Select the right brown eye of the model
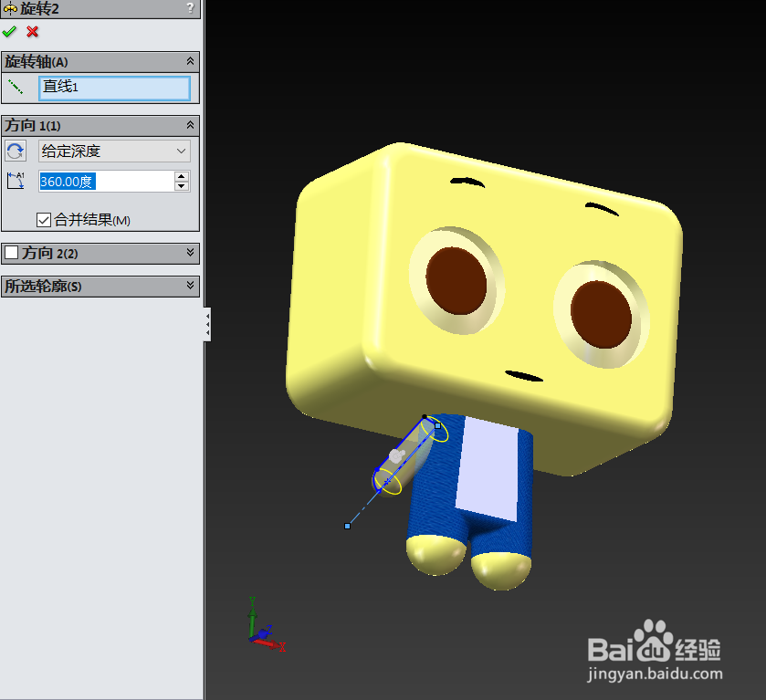Viewport: 766px width, 700px height. 601,314
